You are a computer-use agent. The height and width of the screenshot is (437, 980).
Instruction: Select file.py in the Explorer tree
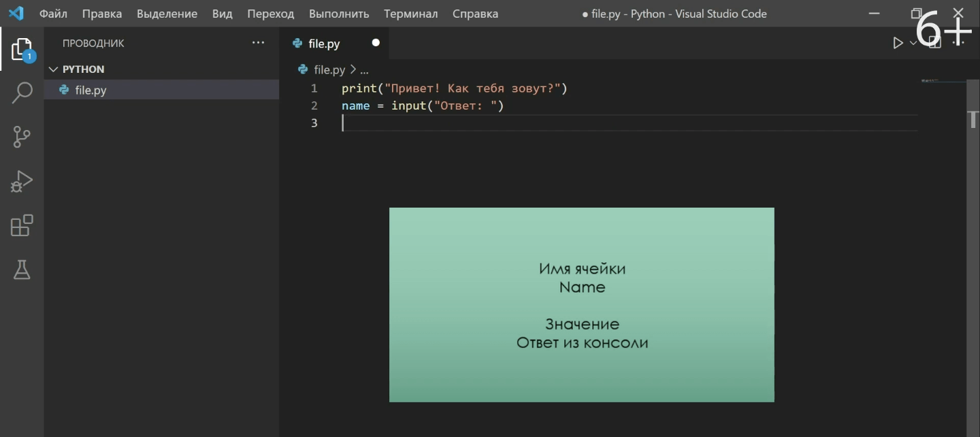click(91, 90)
